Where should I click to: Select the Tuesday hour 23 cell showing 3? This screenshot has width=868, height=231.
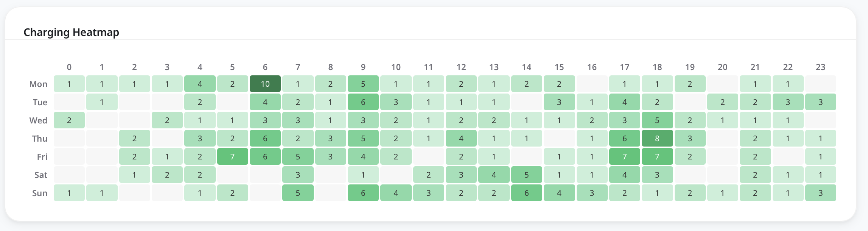coord(820,102)
